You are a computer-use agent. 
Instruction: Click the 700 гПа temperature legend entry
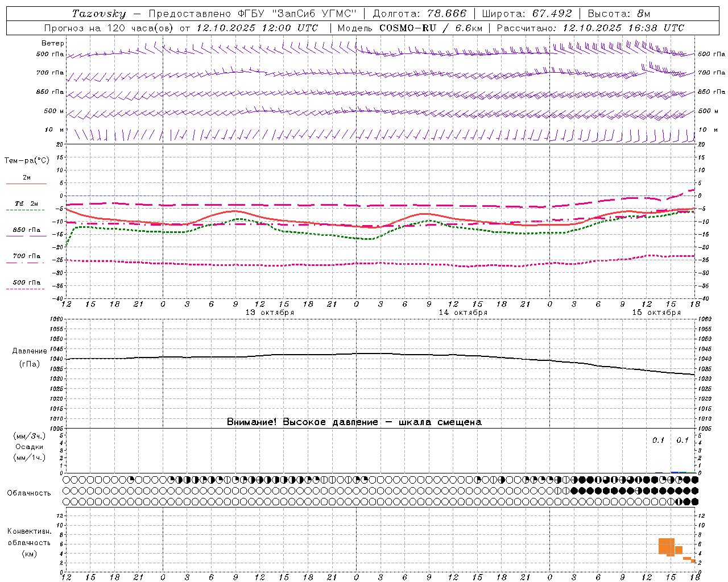pyautogui.click(x=27, y=256)
